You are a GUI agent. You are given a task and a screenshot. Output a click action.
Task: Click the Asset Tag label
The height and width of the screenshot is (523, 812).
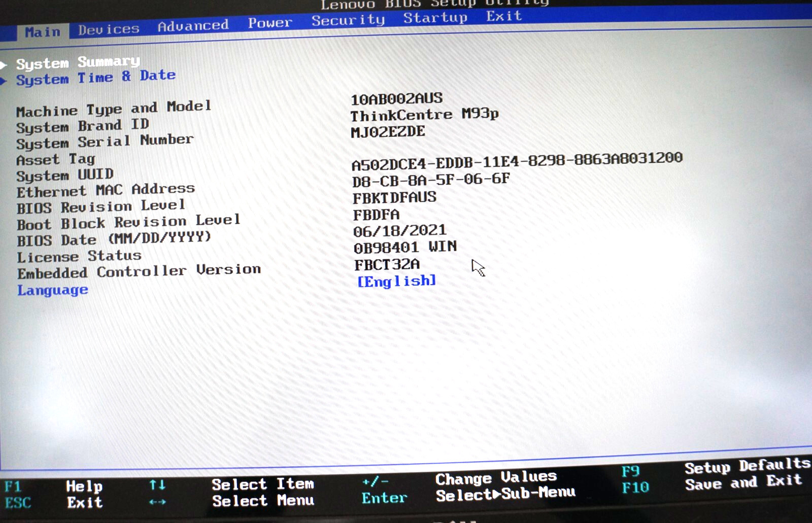[x=56, y=160]
